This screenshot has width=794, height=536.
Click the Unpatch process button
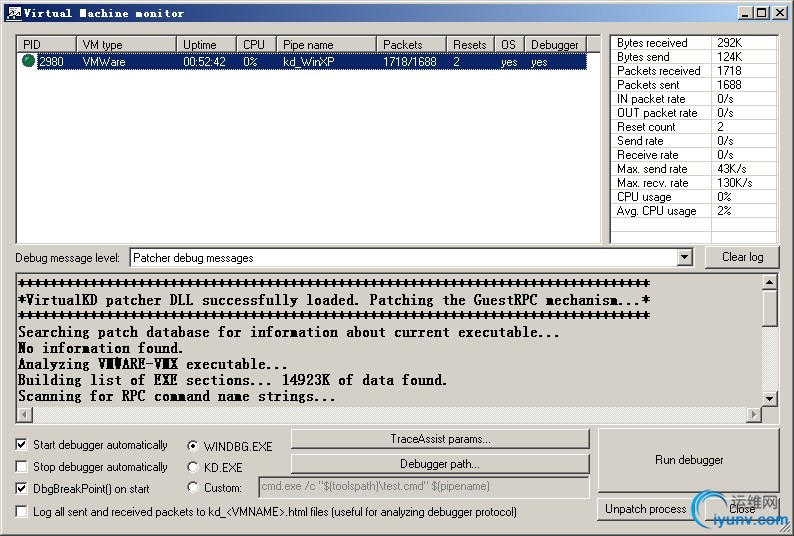[645, 509]
